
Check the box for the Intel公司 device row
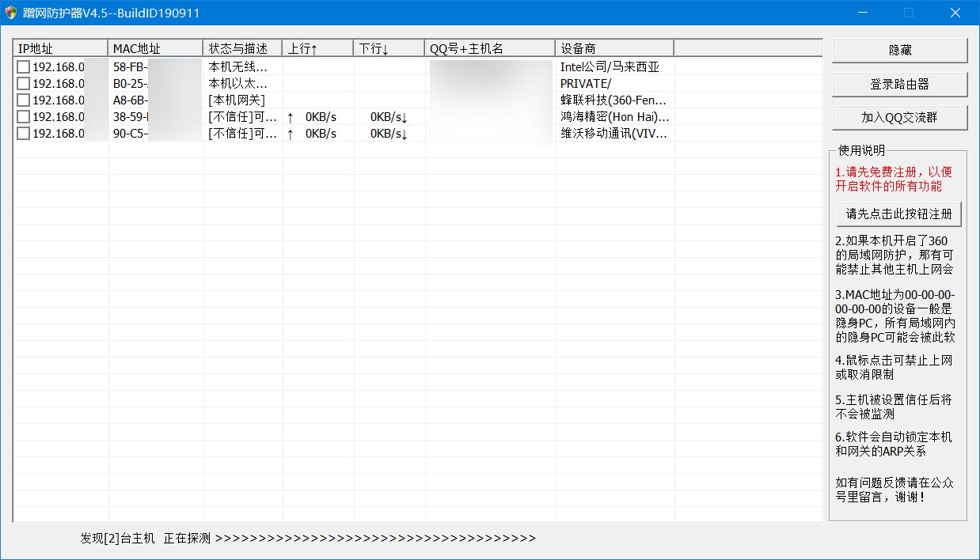coord(24,67)
